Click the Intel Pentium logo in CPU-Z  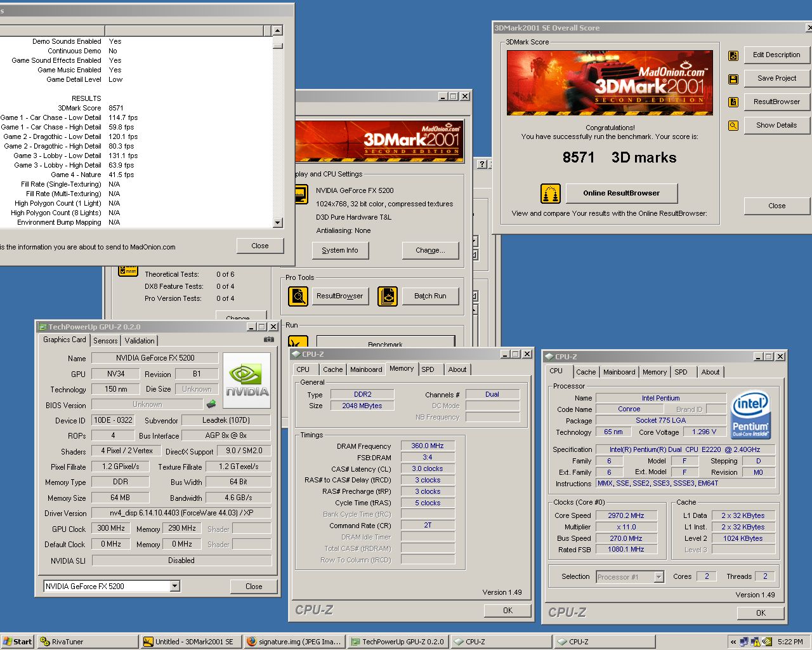point(750,416)
